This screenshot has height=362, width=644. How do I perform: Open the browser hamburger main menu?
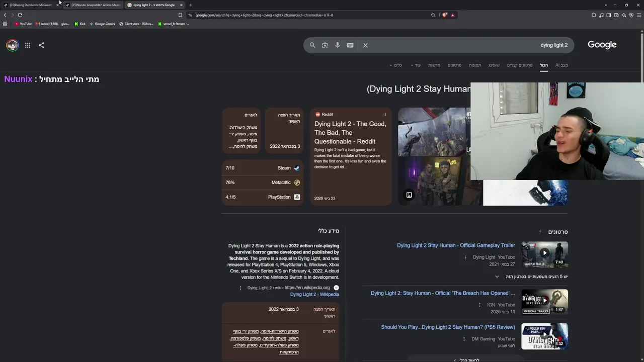639,15
